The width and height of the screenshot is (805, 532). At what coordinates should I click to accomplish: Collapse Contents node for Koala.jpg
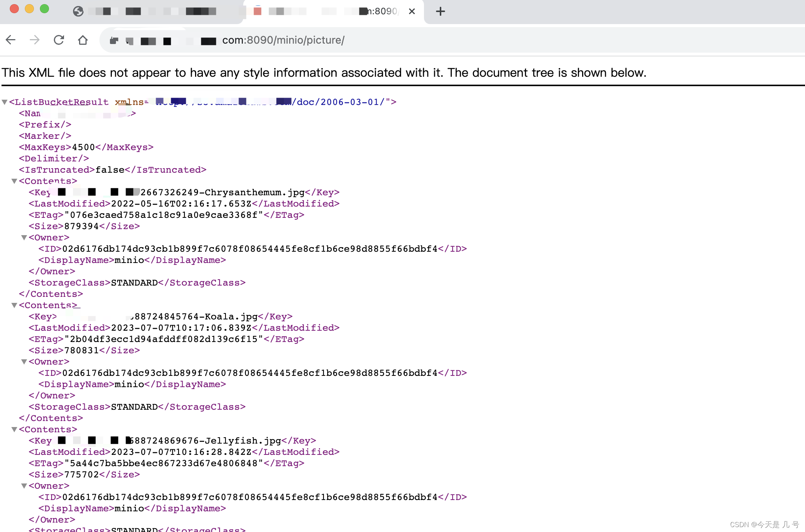click(14, 305)
